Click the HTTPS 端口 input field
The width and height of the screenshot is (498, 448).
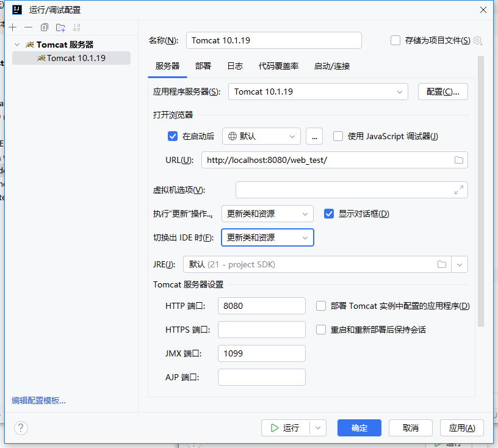(x=261, y=330)
